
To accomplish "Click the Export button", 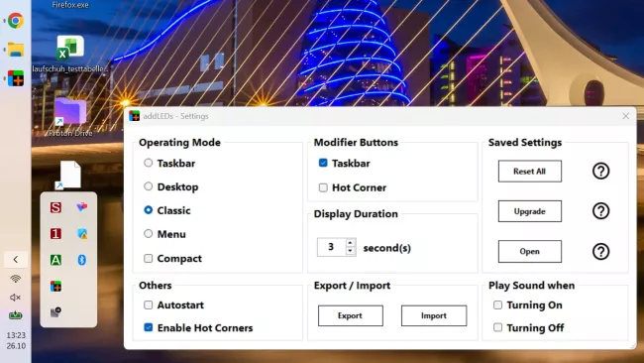I will tap(351, 315).
